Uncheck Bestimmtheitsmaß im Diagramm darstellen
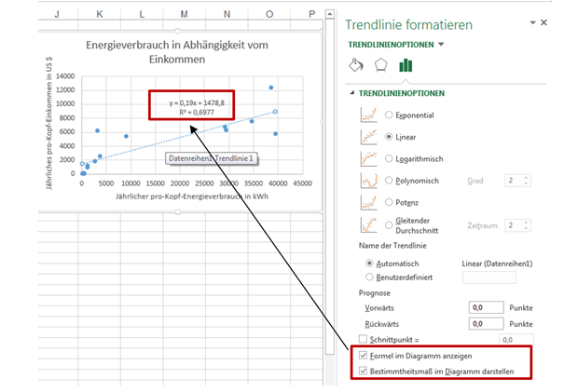The height and width of the screenshot is (392, 564). [x=364, y=371]
